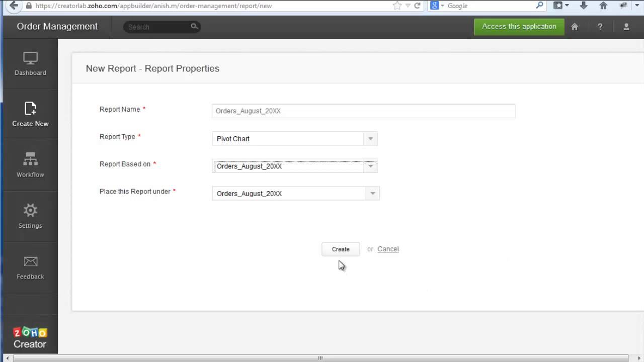Reload the page with the refresh icon

pyautogui.click(x=417, y=6)
